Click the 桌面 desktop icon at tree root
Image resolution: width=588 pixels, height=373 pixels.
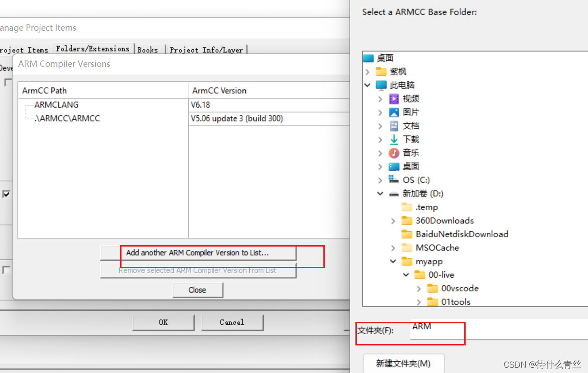point(369,58)
